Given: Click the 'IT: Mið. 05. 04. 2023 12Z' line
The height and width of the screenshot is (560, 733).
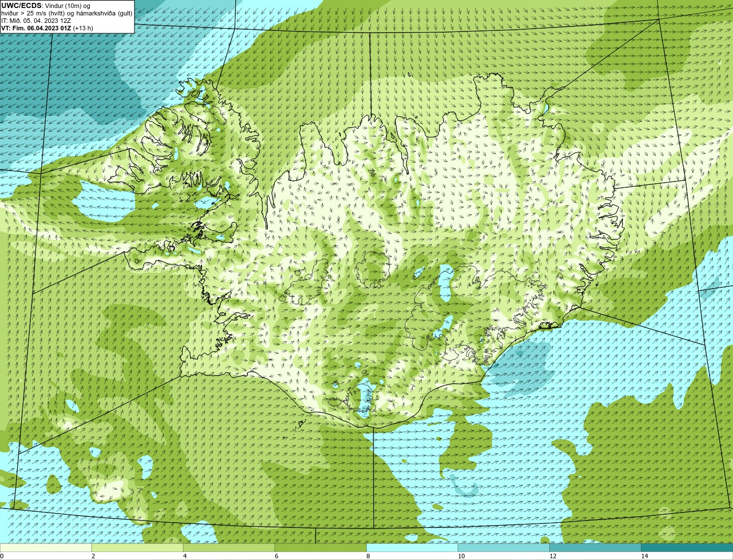Looking at the screenshot, I should coord(36,20).
